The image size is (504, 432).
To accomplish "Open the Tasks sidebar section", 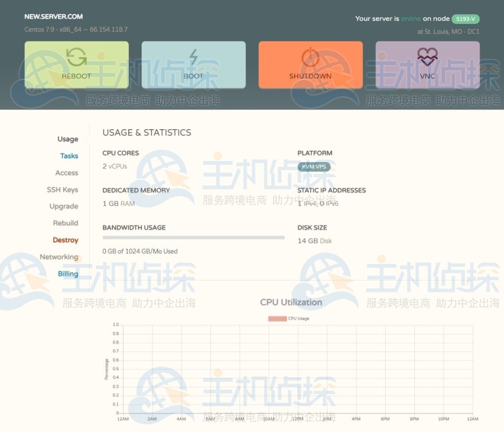I will click(69, 156).
